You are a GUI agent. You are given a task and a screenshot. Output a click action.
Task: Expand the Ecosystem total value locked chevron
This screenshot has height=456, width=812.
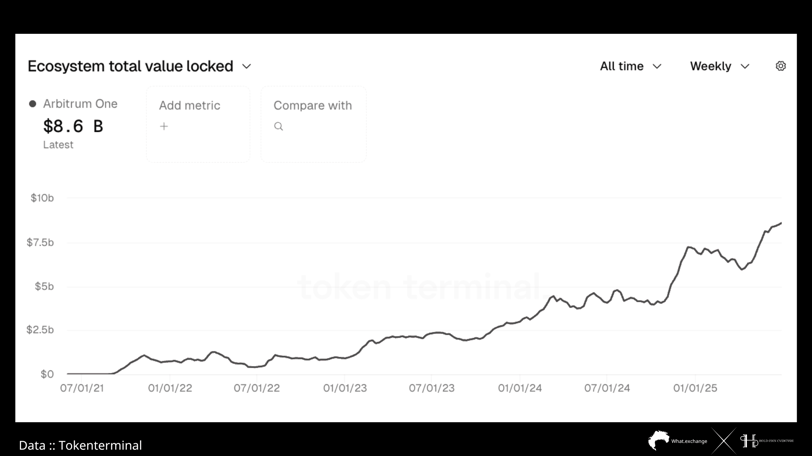click(246, 66)
